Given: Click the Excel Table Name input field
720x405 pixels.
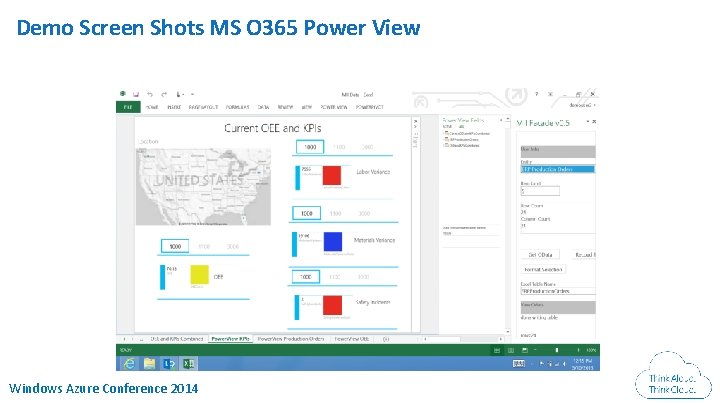Looking at the screenshot, I should coord(558,291).
